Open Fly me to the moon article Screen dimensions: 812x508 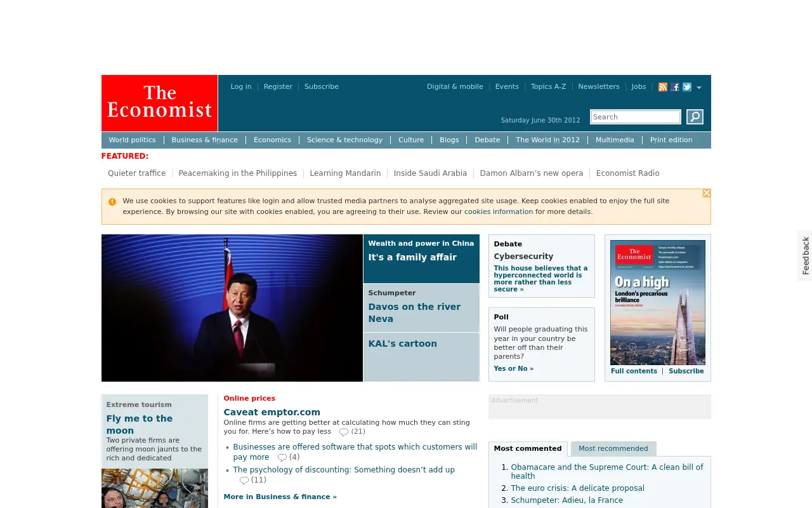click(140, 424)
